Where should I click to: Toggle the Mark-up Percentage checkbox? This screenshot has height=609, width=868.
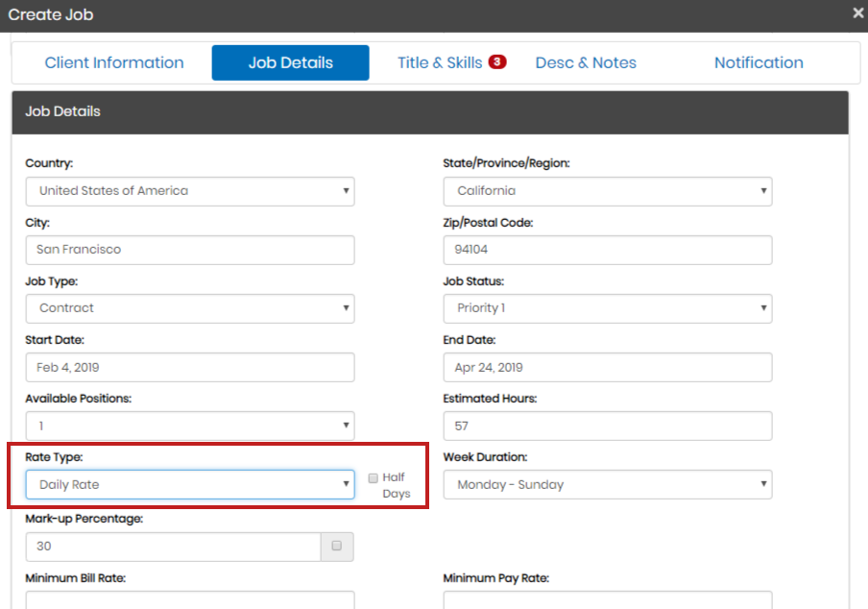336,546
